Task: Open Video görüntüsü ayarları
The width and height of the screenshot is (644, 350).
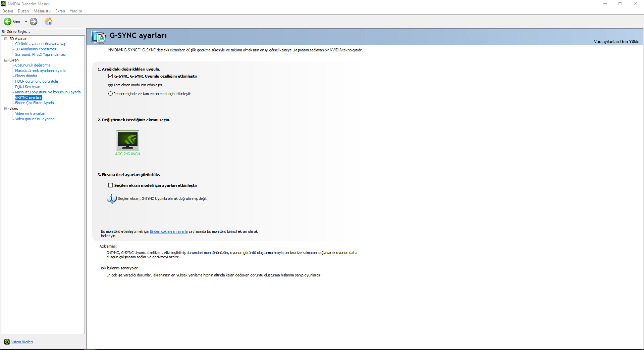Action: tap(35, 119)
